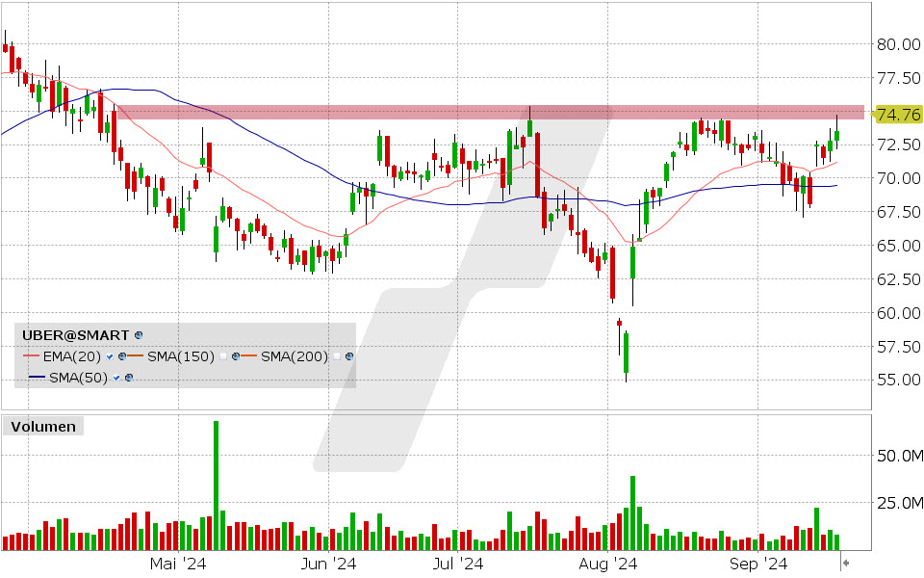Click the tallest green volume bar in May
924x578 pixels.
(216, 485)
